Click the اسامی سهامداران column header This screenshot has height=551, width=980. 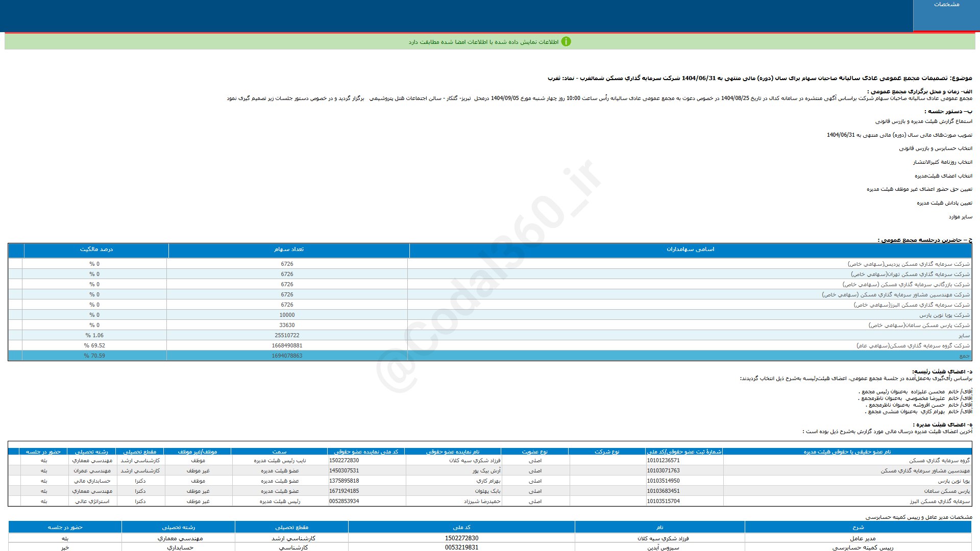click(690, 249)
